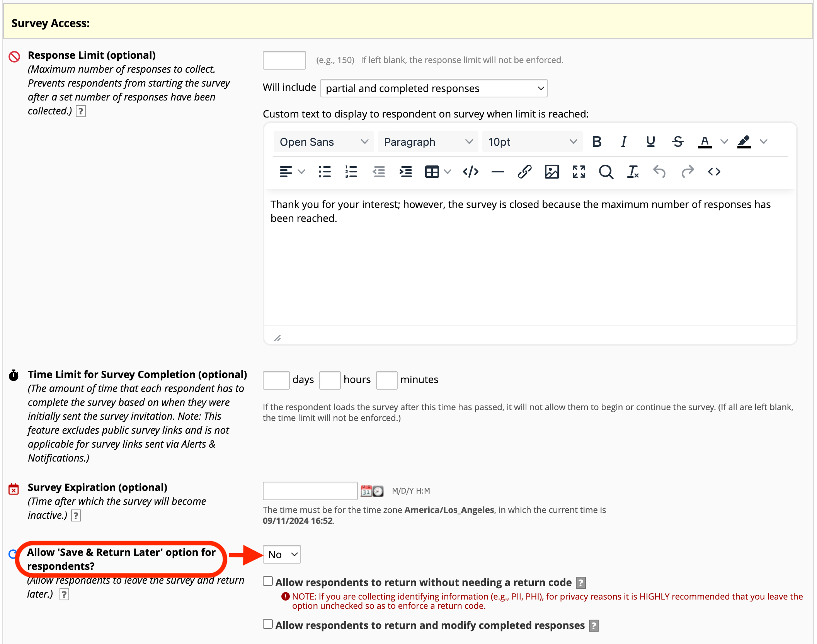Apply underline formatting
Viewport: 817px width, 644px height.
[x=650, y=142]
